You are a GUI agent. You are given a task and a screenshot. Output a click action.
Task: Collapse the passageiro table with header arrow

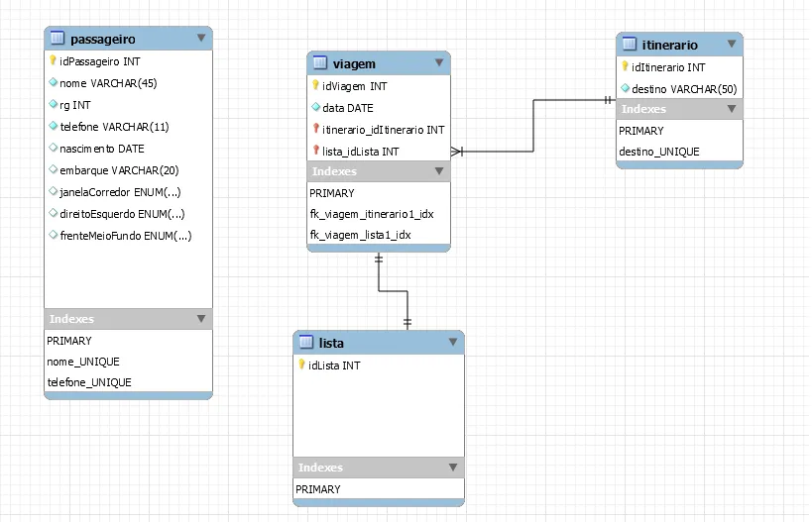click(x=201, y=39)
